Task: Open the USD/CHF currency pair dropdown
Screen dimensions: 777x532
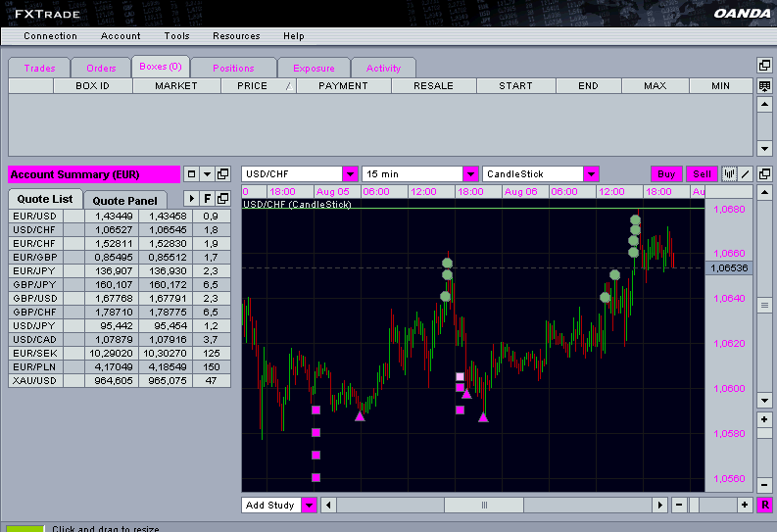Action: [351, 173]
